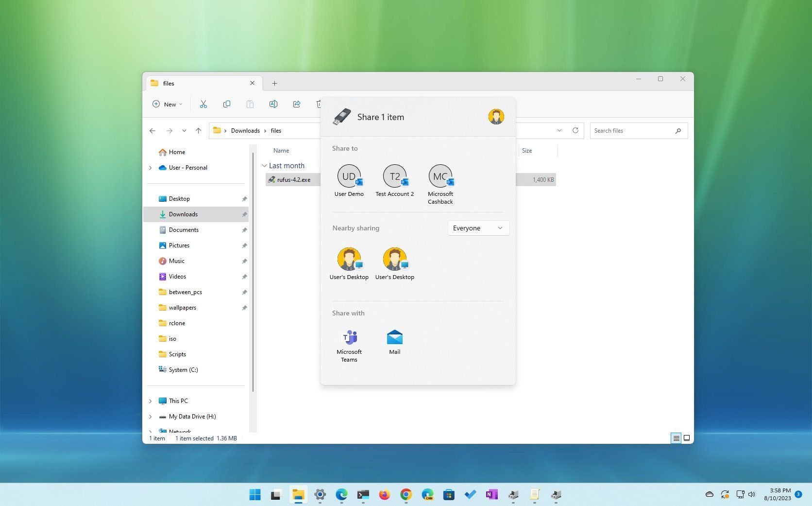Select the Cut icon in the toolbar
This screenshot has height=506, width=812.
[x=203, y=104]
